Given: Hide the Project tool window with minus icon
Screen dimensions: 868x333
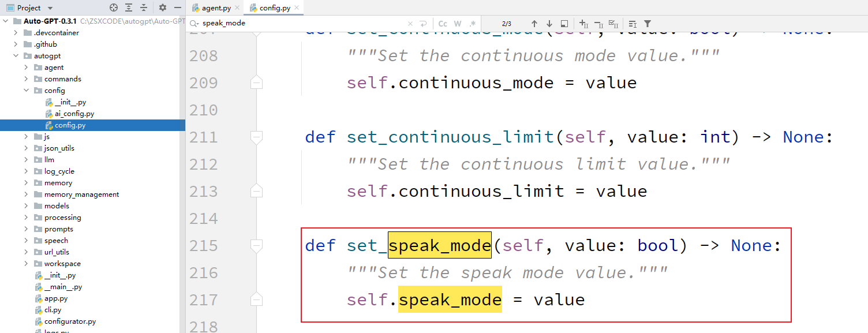Looking at the screenshot, I should point(178,8).
